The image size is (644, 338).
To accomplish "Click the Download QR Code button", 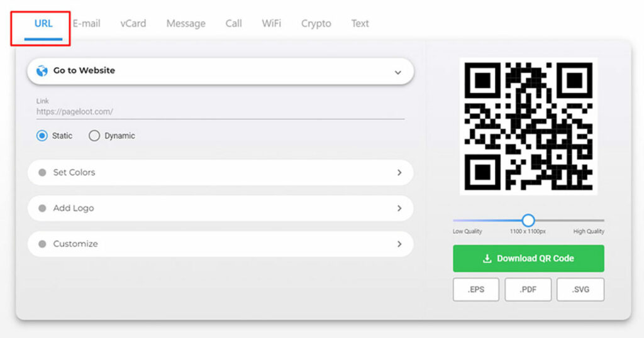I will pos(528,258).
